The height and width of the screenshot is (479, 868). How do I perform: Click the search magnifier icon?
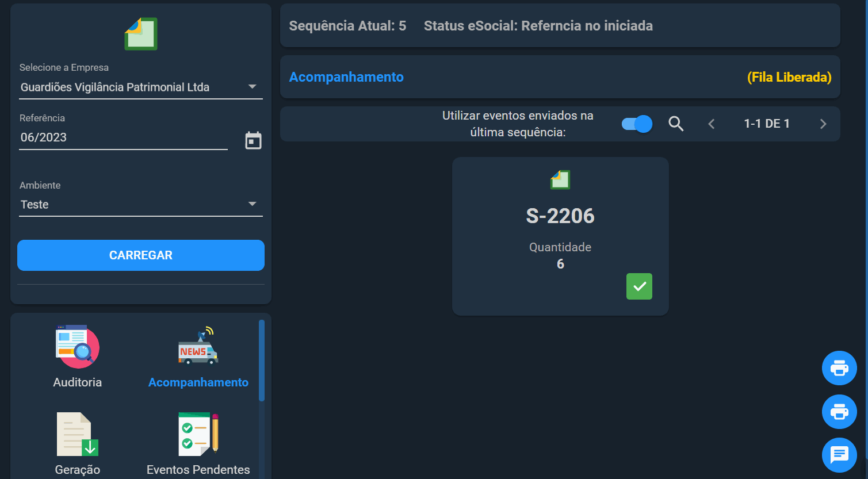[x=676, y=124]
